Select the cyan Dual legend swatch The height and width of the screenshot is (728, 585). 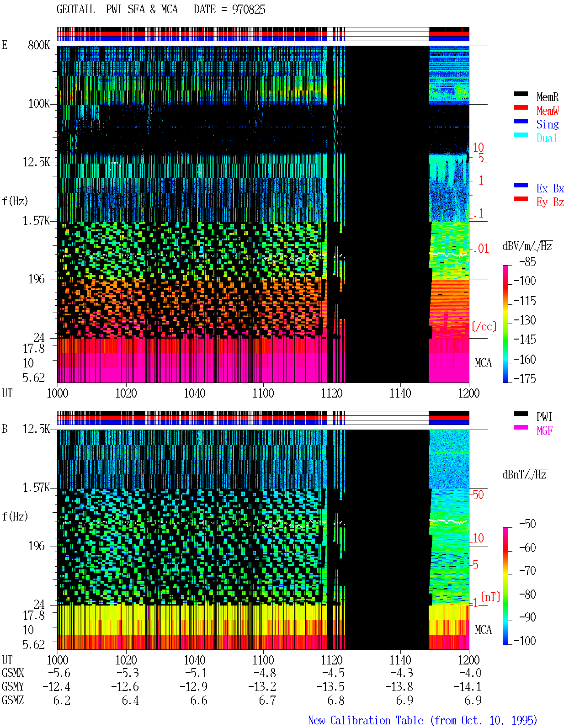521,135
